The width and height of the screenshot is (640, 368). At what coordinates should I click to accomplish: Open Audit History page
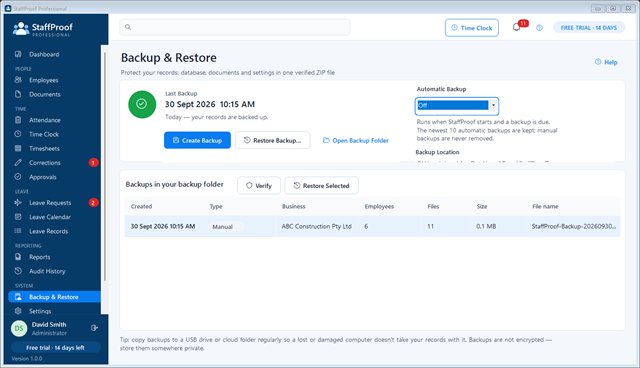tap(47, 271)
